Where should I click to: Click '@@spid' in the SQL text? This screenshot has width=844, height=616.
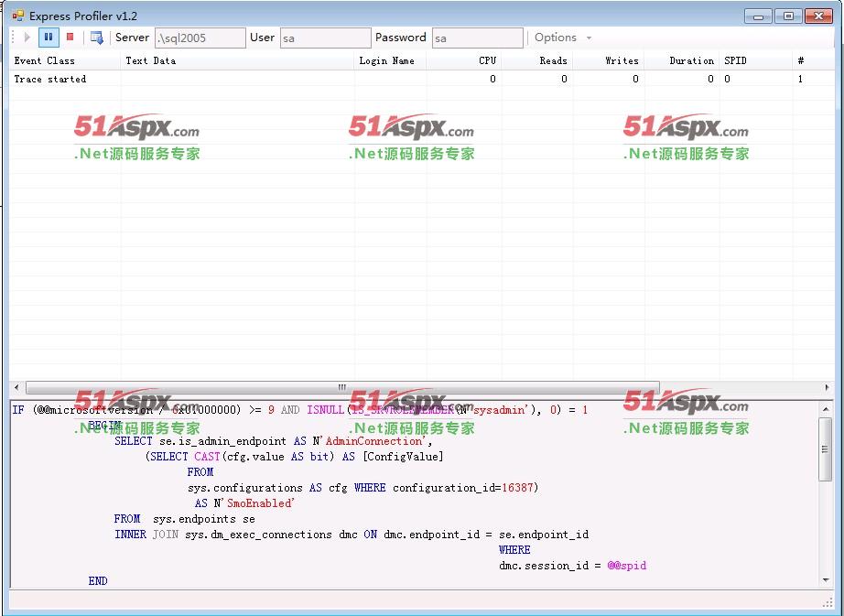[x=626, y=566]
